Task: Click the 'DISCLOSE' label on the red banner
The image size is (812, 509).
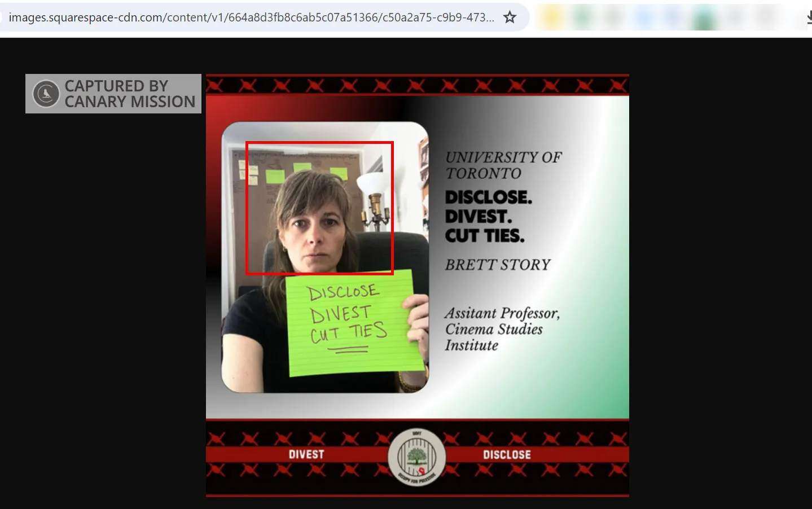Action: click(507, 455)
